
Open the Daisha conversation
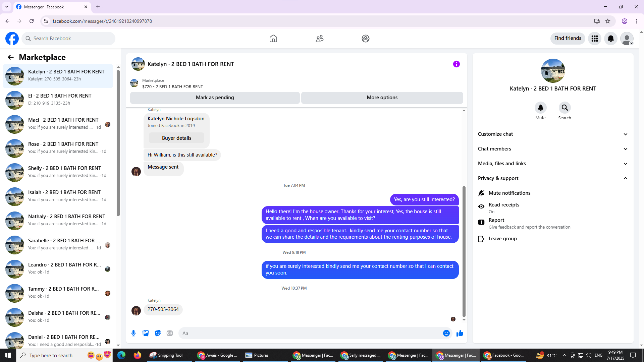(58, 317)
